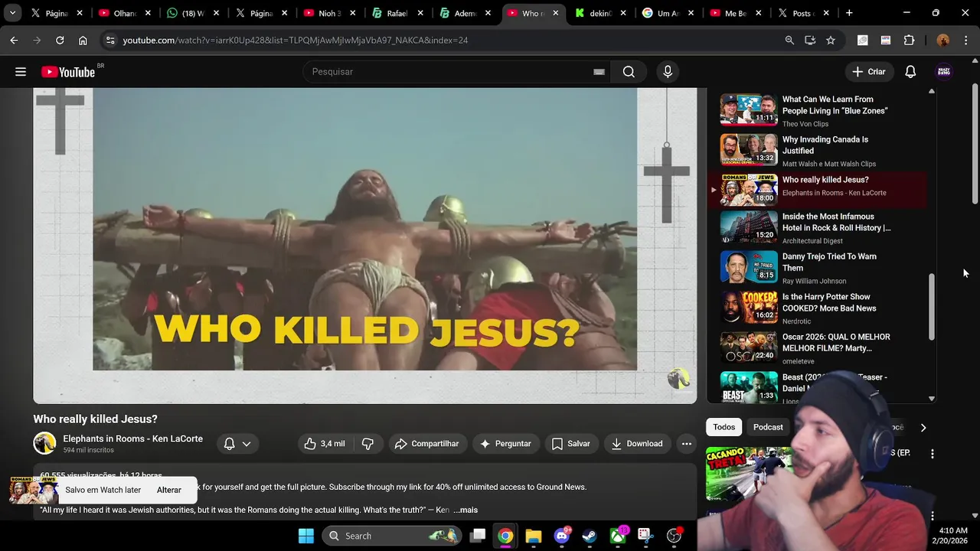Select the Podcast filter chip
The width and height of the screenshot is (980, 551).
point(768,427)
